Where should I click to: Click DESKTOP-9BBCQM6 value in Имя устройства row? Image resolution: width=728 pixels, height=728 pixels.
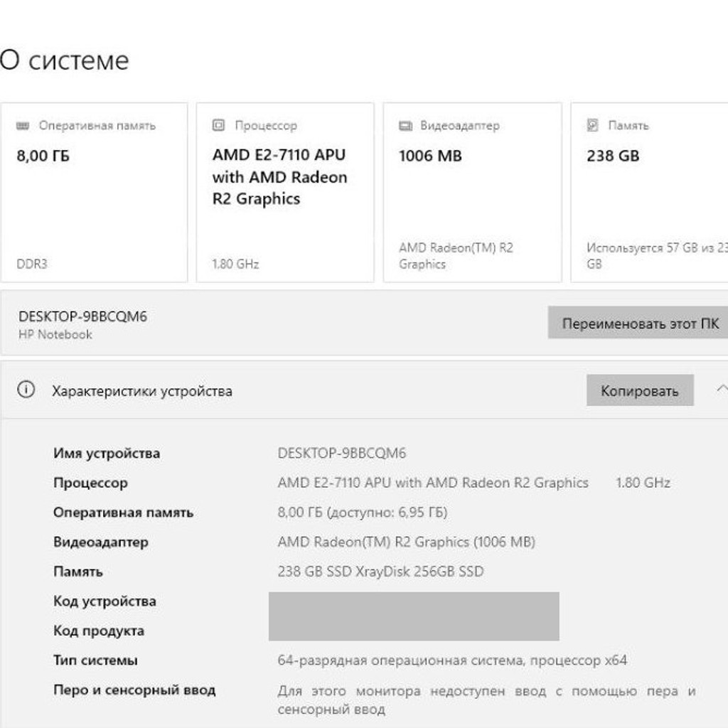pyautogui.click(x=342, y=453)
